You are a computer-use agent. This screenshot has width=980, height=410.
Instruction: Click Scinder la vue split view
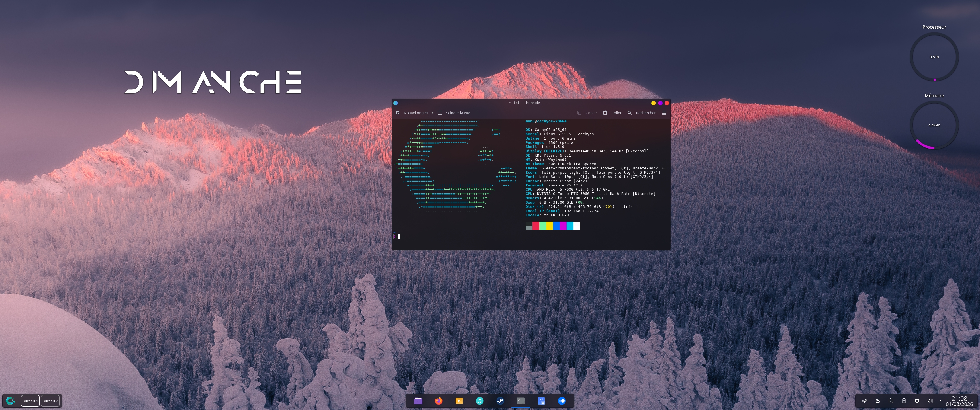point(454,113)
